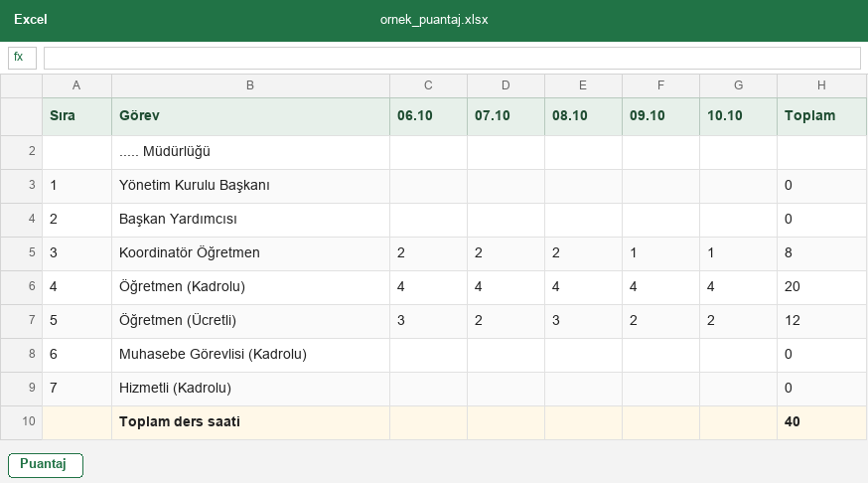Screen dimensions: 868x483
Task: Select column F header
Action: pos(661,85)
